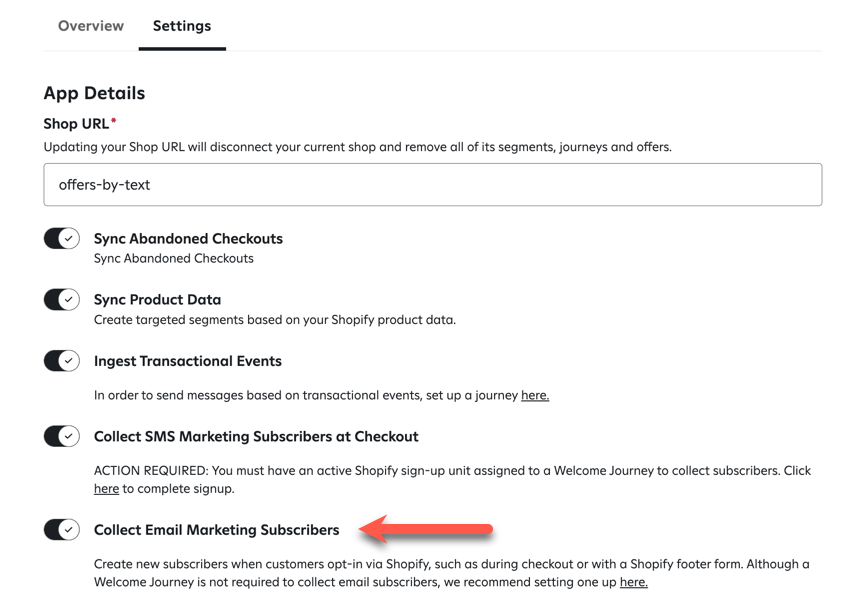Click the checkmark icon in Ingest Transactional Events switch
851x605 pixels.
[68, 361]
